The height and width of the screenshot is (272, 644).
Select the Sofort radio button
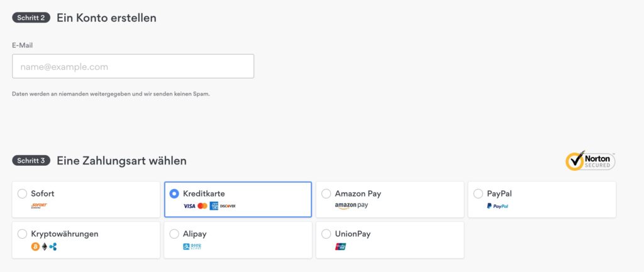22,193
